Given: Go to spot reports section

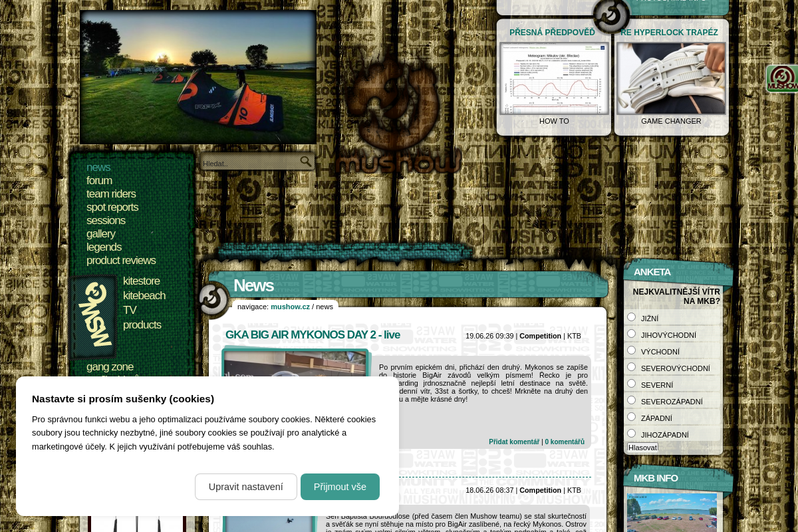Looking at the screenshot, I should click(x=112, y=207).
